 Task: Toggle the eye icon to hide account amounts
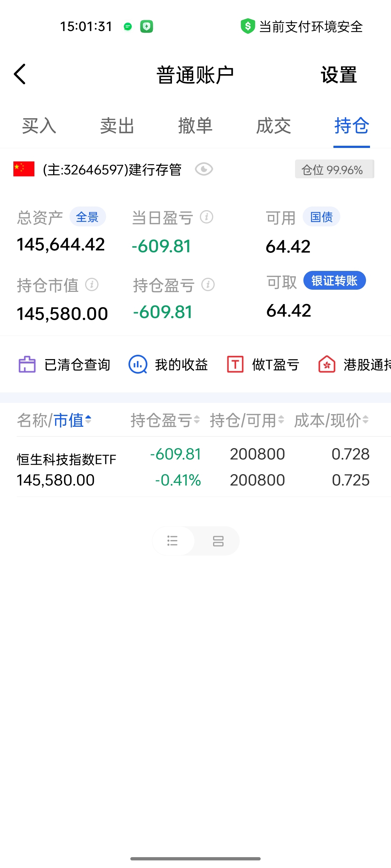(x=204, y=169)
